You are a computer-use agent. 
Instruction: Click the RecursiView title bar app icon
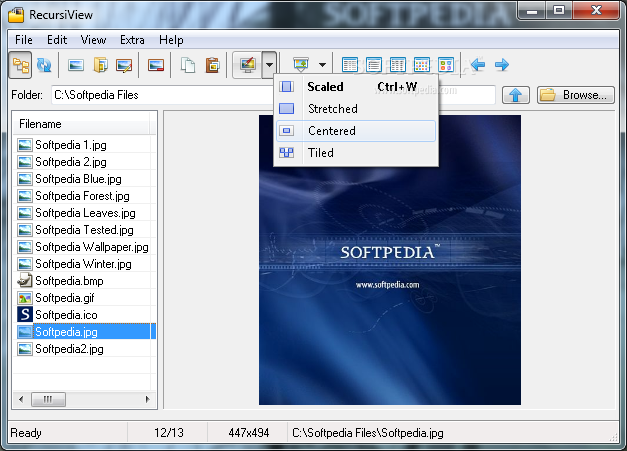click(16, 15)
